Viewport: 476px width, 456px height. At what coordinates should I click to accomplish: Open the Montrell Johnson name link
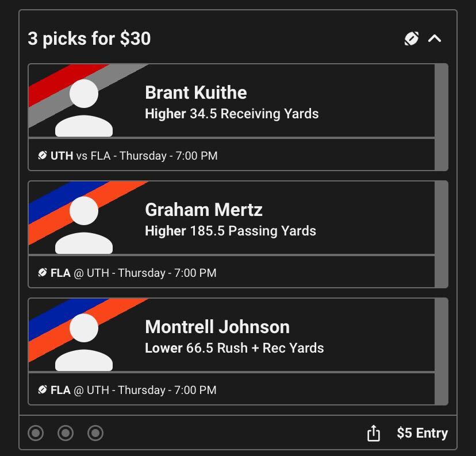[x=217, y=327]
